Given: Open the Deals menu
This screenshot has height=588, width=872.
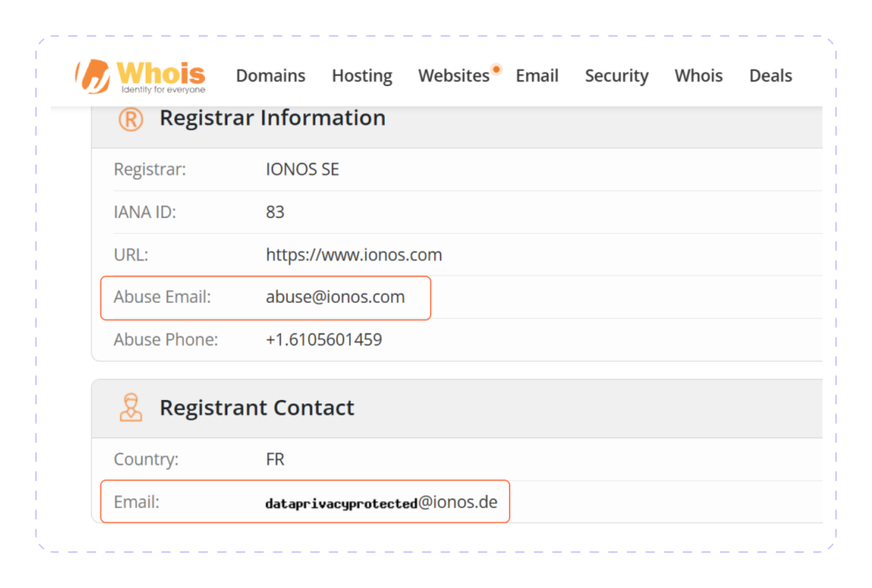Looking at the screenshot, I should click(770, 76).
